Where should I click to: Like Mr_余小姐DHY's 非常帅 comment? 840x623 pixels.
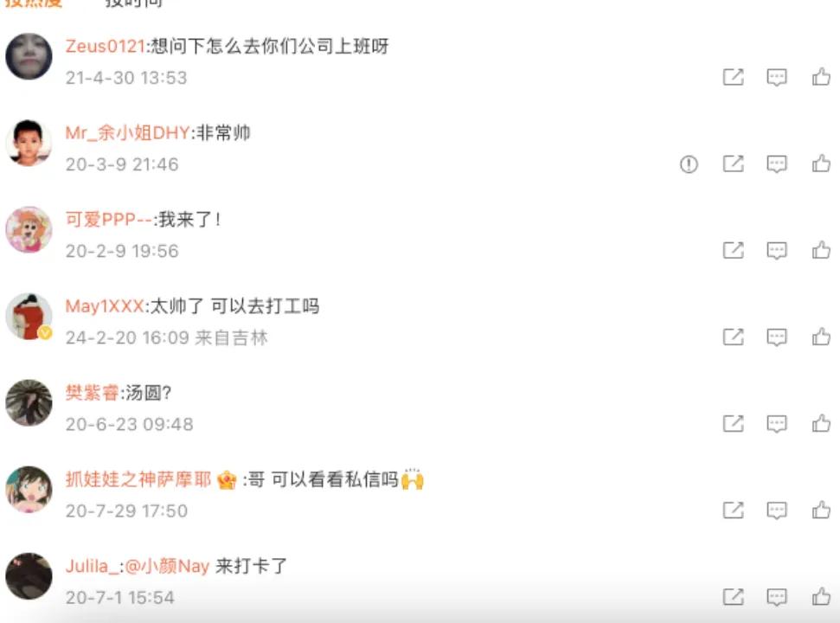821,164
